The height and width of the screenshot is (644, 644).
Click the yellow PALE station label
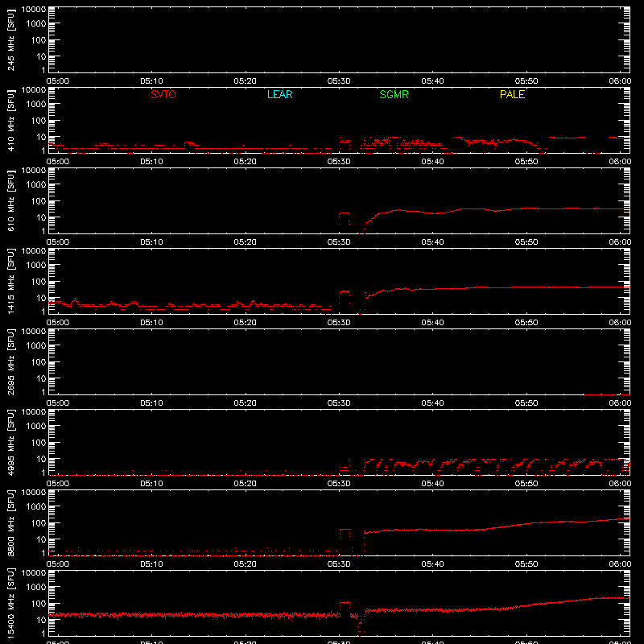coord(512,94)
